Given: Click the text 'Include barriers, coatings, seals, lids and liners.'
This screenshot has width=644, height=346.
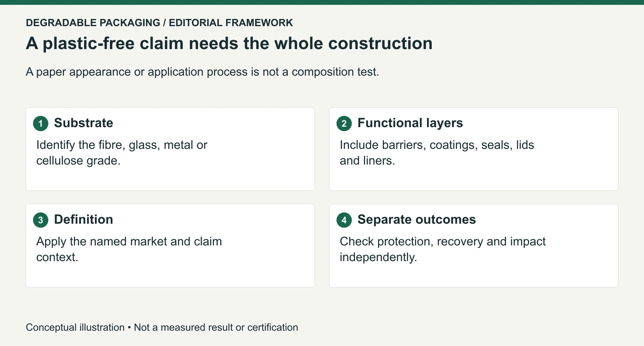Looking at the screenshot, I should 437,153.
